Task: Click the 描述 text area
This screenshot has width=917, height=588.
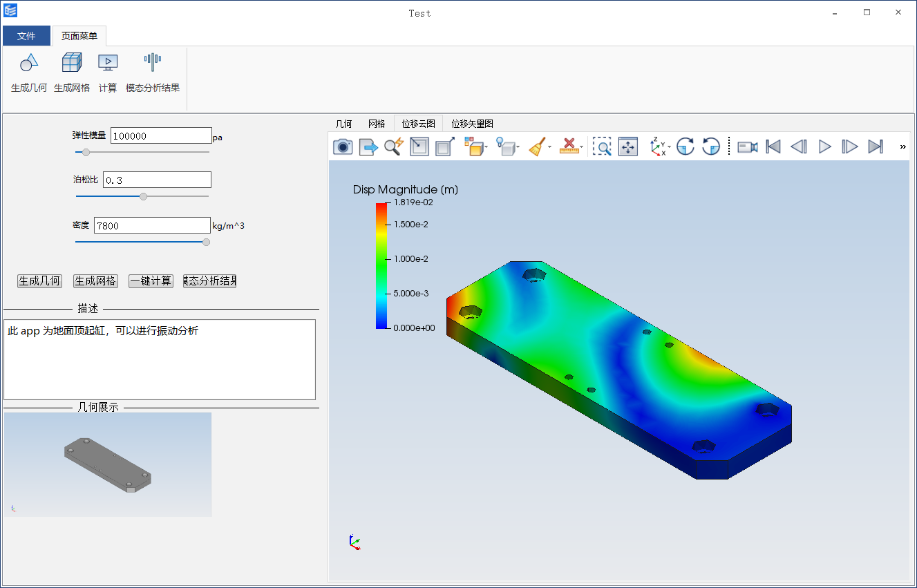Action: click(160, 359)
